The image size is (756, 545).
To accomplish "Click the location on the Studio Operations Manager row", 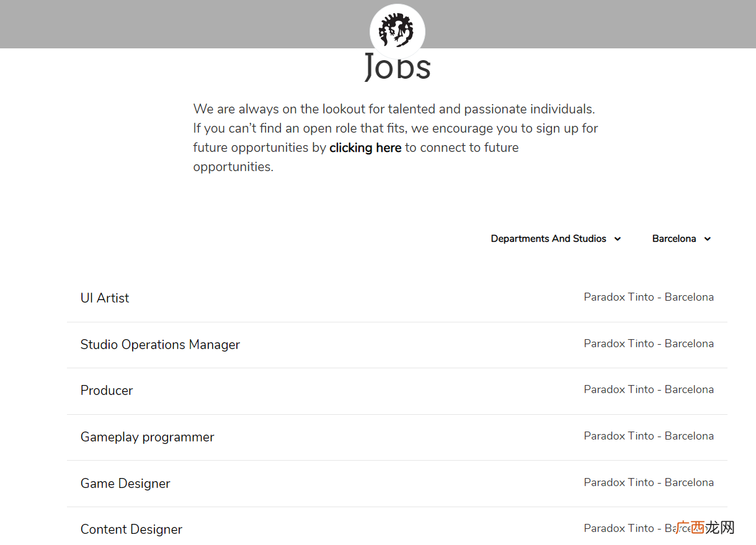I will [x=649, y=343].
